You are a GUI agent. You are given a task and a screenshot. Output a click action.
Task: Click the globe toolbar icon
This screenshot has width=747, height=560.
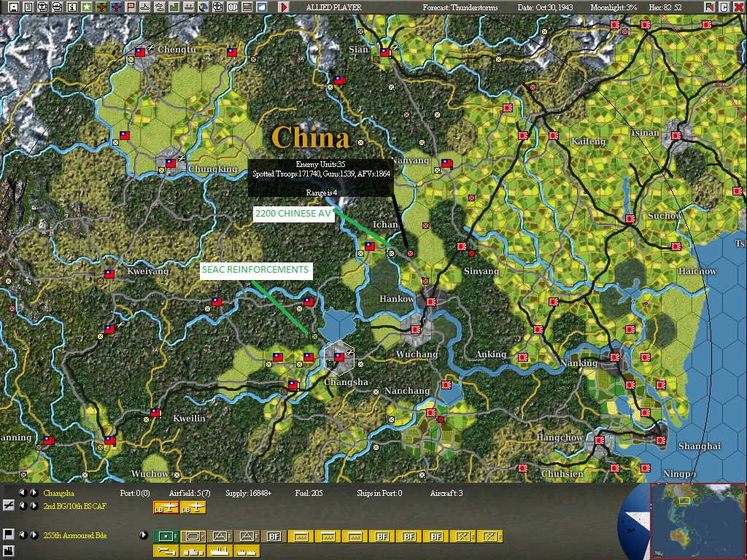tap(204, 7)
